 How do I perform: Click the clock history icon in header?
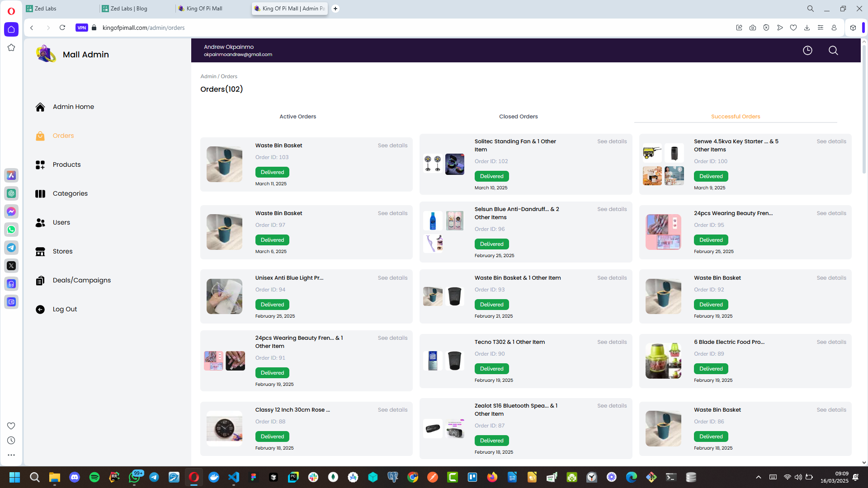pos(807,51)
